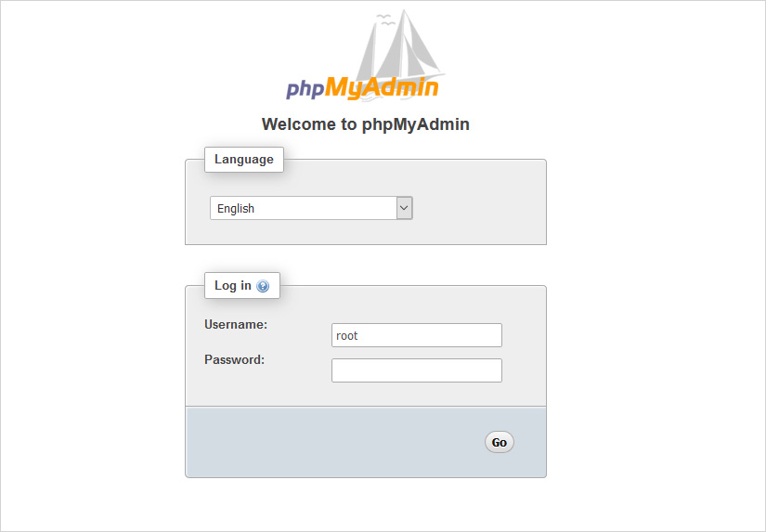
Task: Click the purple php logo text
Action: pyautogui.click(x=305, y=90)
